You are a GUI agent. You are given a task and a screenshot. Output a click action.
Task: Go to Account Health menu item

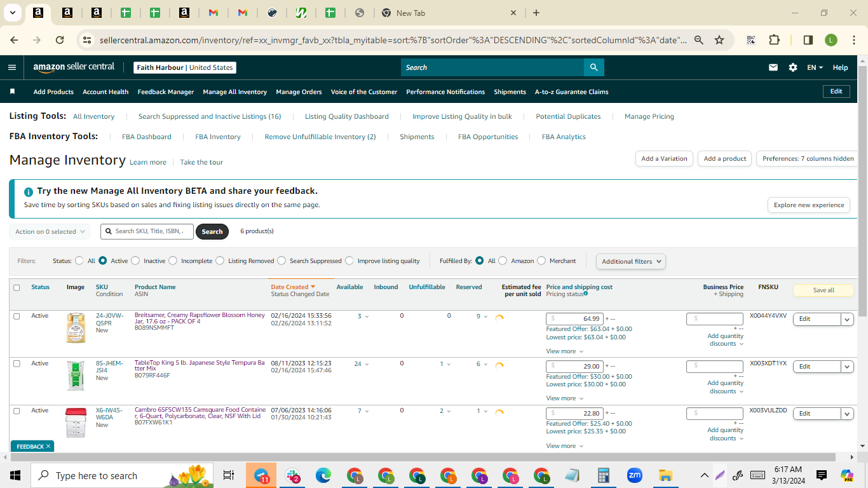coord(105,91)
